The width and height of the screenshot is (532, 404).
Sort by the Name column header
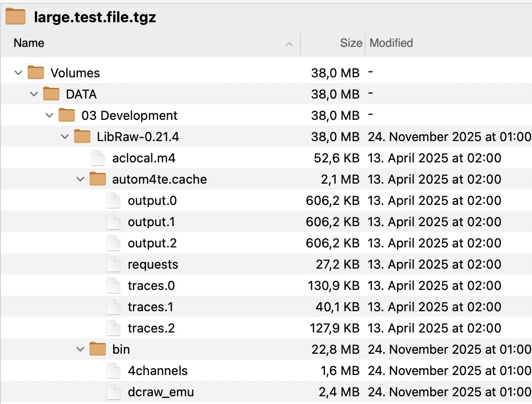tap(29, 43)
